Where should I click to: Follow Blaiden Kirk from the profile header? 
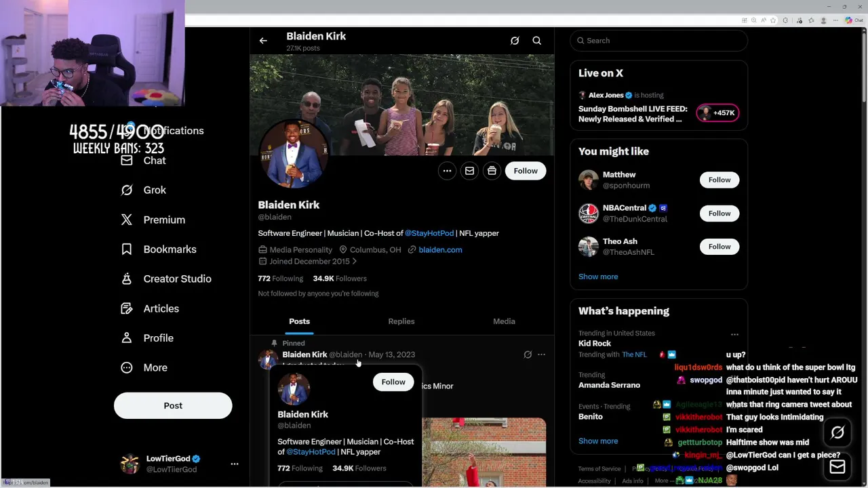point(526,171)
